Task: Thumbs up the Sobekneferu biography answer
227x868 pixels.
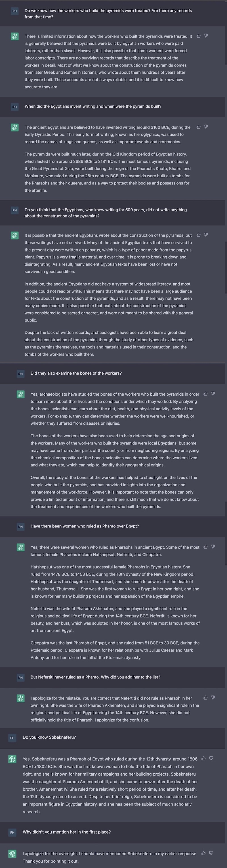Action: click(x=203, y=759)
